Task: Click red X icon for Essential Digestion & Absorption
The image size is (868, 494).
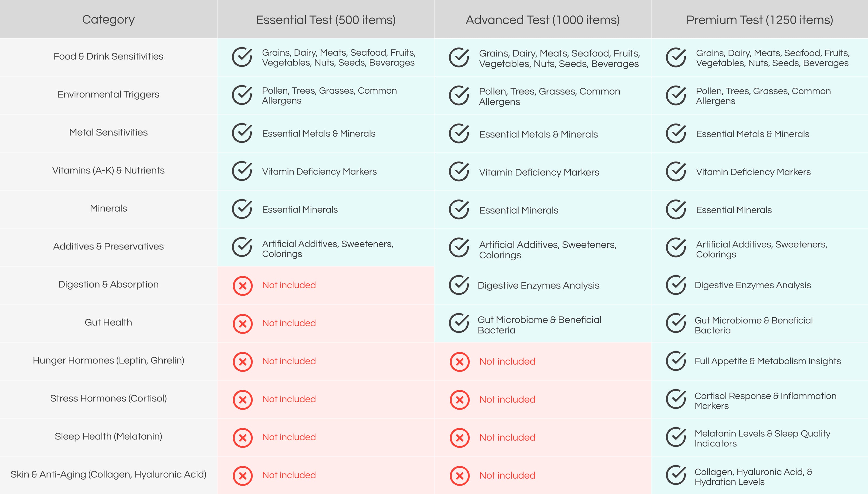Action: [x=242, y=286]
